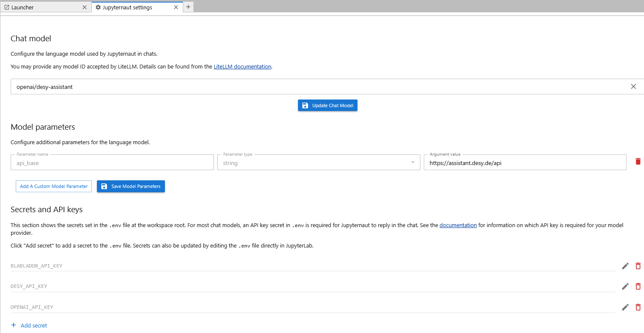The image size is (644, 333).
Task: Edit the DESY_API_KEY secret with pencil icon
Action: pos(625,286)
